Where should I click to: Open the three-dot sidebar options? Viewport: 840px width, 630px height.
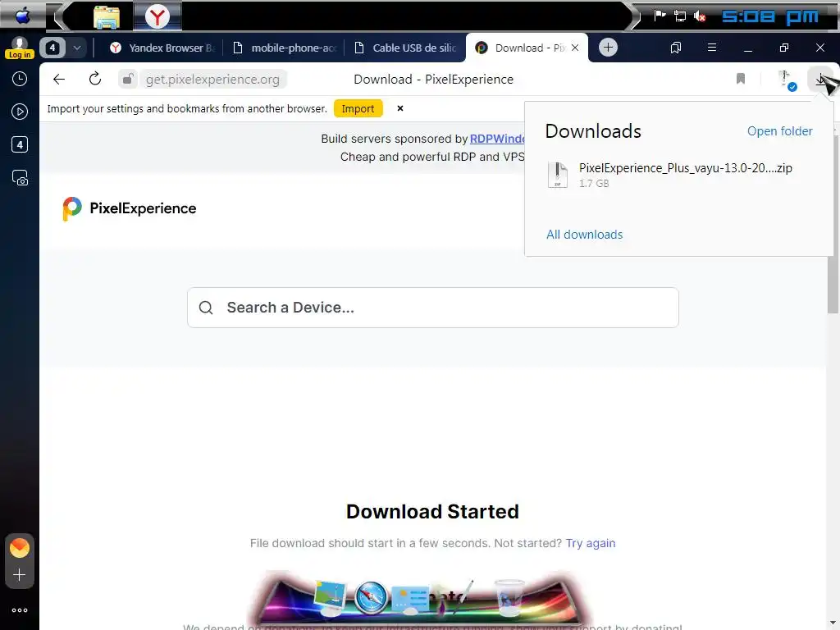tap(20, 610)
